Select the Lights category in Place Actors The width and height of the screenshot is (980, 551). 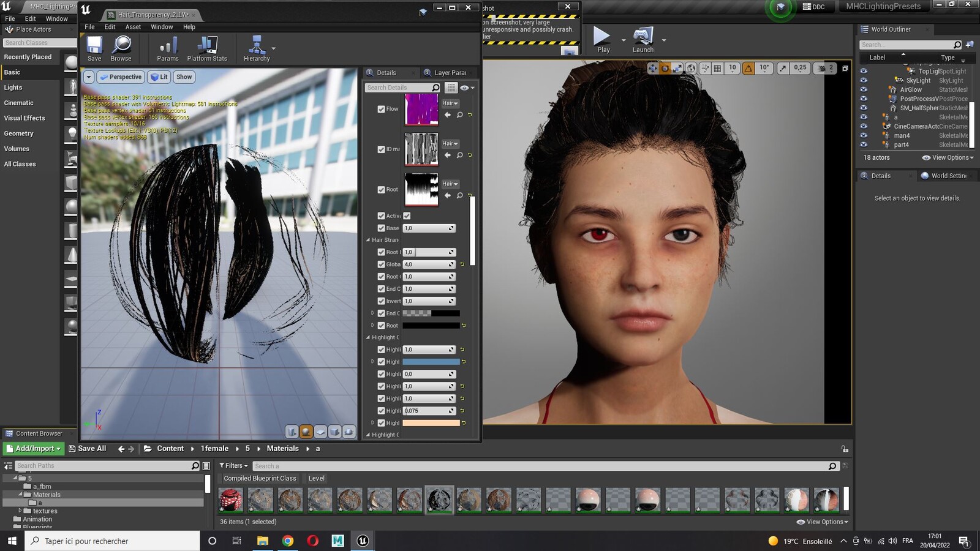tap(13, 88)
